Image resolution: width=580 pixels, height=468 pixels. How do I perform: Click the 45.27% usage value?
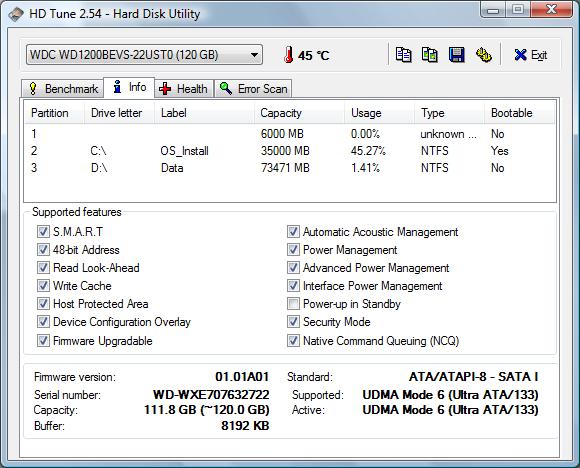point(368,151)
